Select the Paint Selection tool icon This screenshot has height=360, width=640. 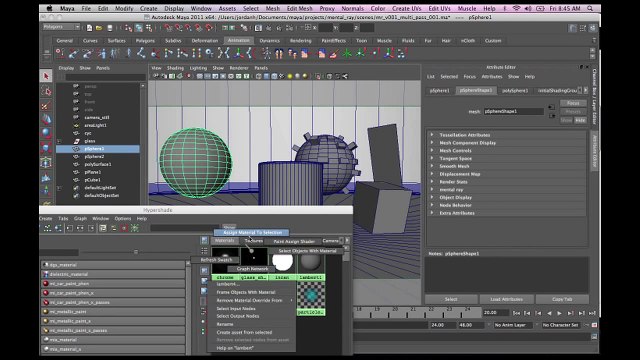pyautogui.click(x=46, y=105)
